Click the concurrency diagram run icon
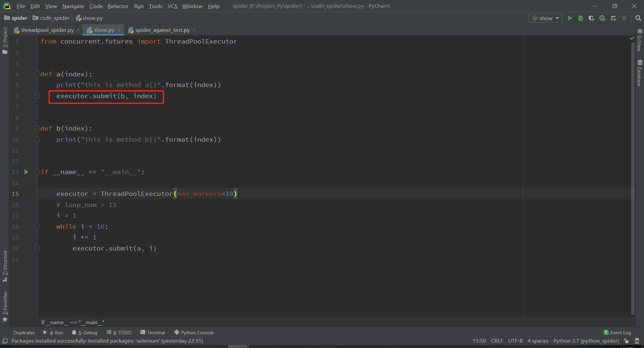 (x=613, y=18)
